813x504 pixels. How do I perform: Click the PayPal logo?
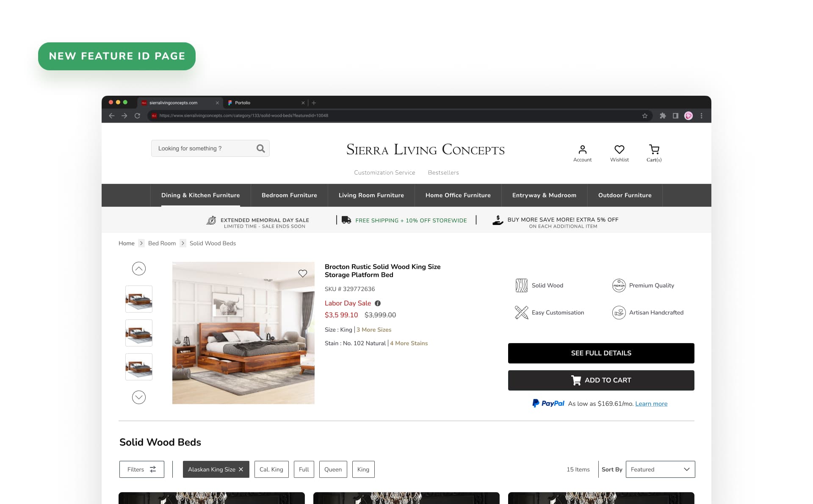(548, 404)
